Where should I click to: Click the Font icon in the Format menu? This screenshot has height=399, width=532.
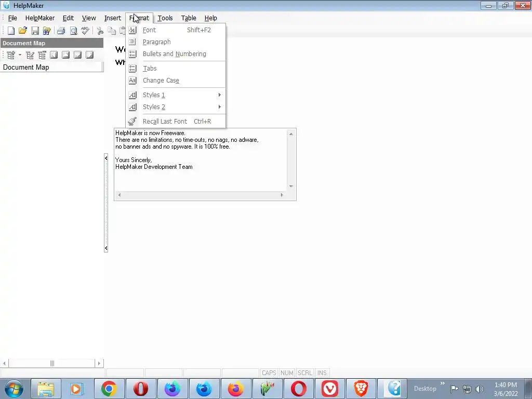click(x=132, y=30)
